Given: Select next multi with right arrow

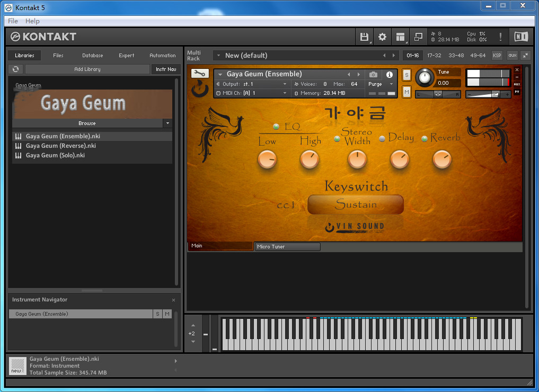Looking at the screenshot, I should [x=394, y=55].
